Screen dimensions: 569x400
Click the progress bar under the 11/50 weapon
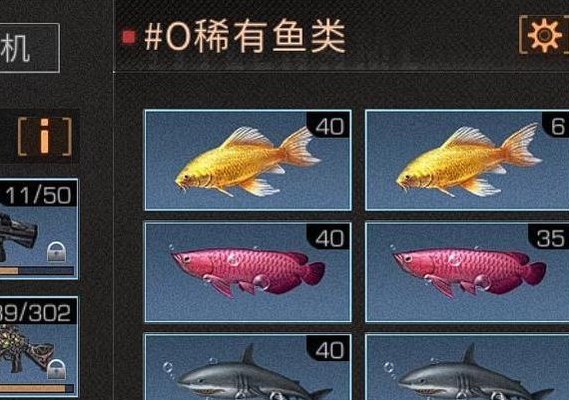tap(37, 271)
